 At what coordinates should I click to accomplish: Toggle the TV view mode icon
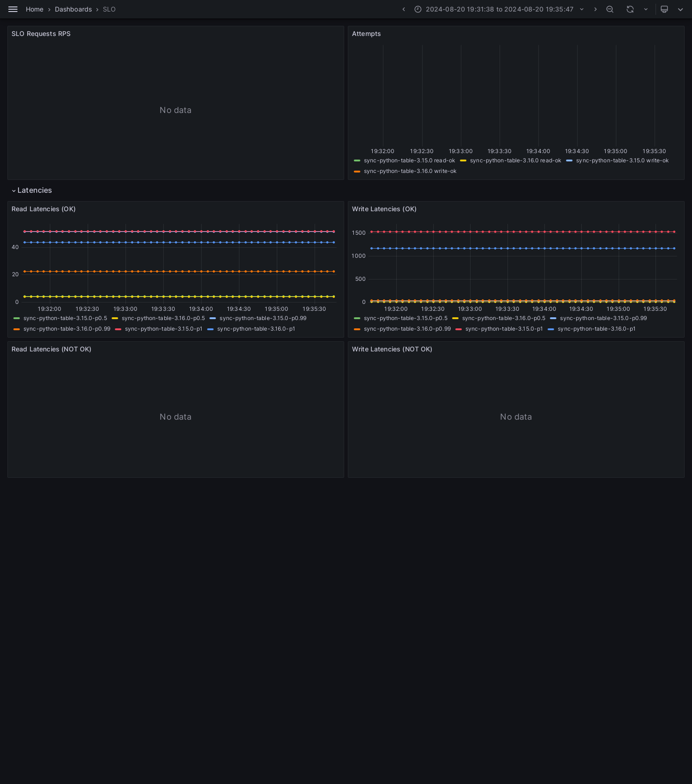[664, 9]
